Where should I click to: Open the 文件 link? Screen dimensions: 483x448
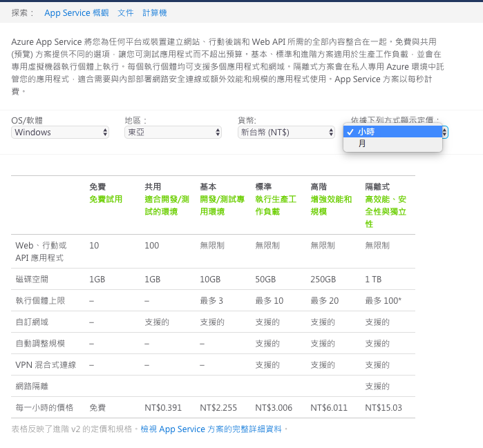click(125, 13)
